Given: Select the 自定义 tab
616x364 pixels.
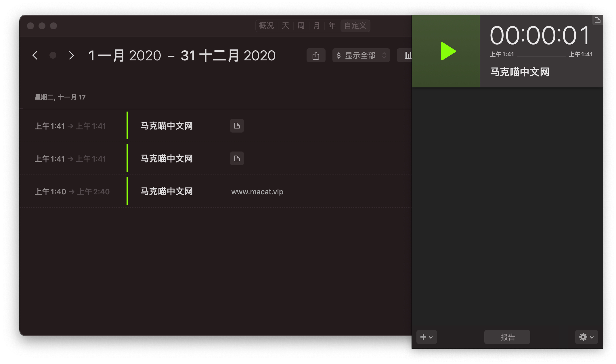Looking at the screenshot, I should point(355,26).
